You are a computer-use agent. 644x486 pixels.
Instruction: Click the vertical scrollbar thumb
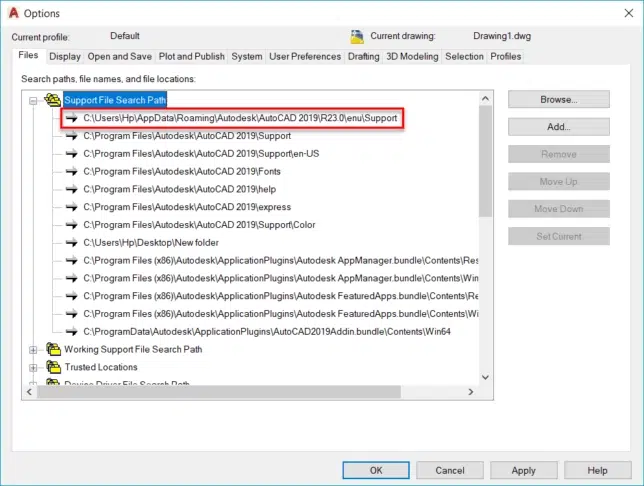(x=485, y=161)
